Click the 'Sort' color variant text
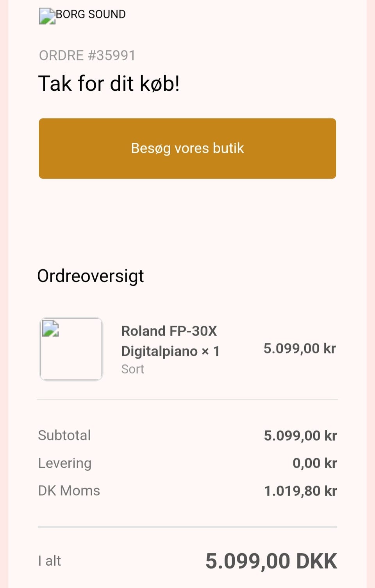375x588 pixels. [133, 369]
